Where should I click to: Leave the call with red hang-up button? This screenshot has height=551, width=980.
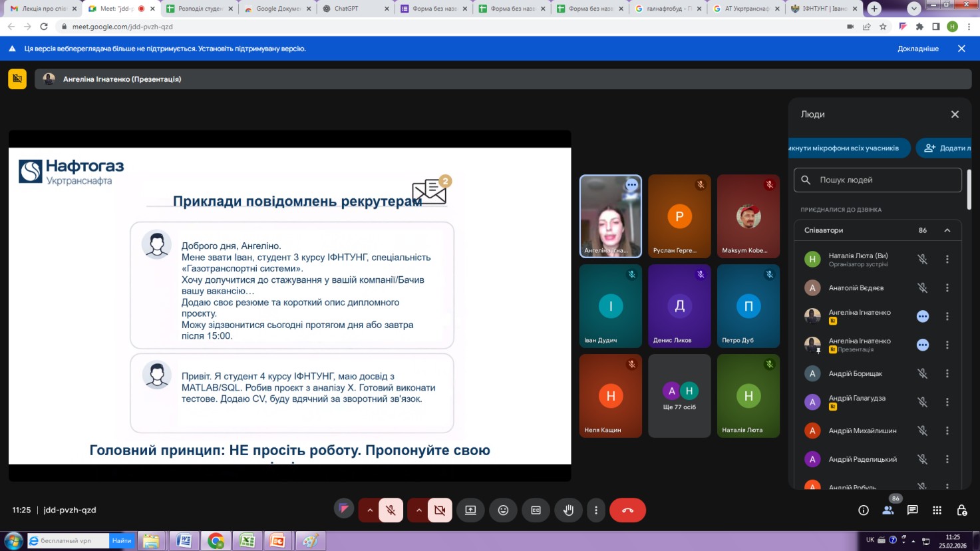tap(627, 510)
